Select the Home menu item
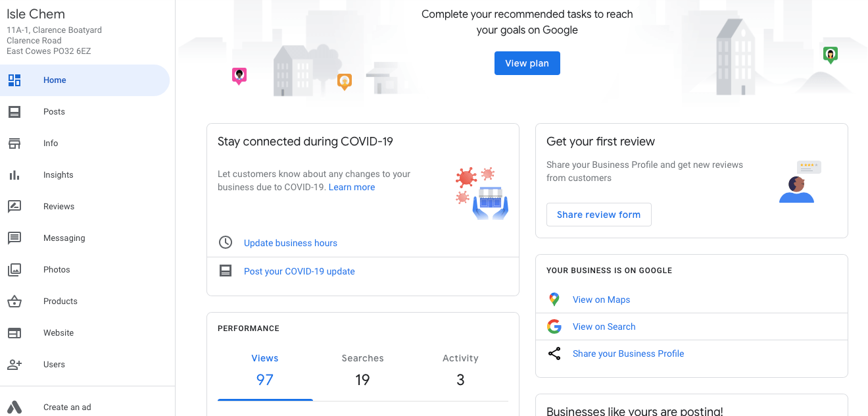The width and height of the screenshot is (868, 416). point(55,80)
